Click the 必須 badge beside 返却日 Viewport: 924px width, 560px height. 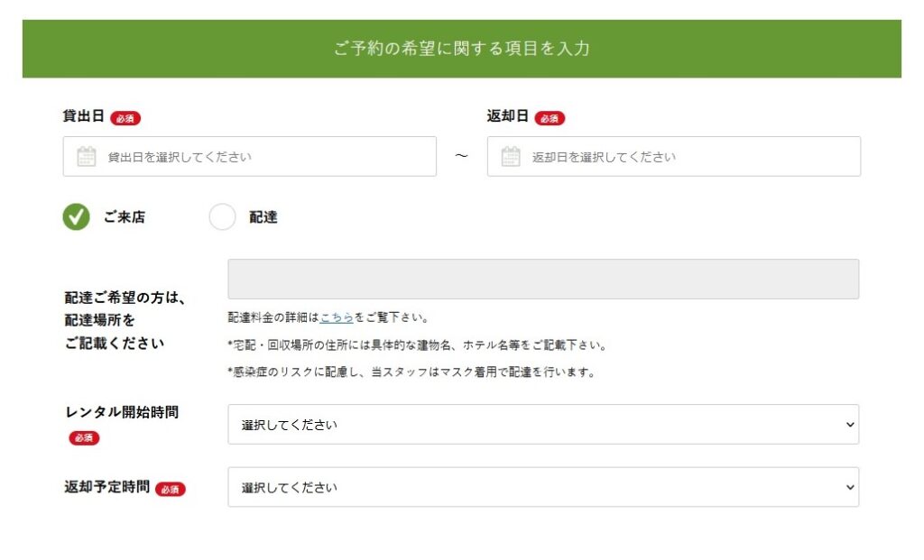550,118
